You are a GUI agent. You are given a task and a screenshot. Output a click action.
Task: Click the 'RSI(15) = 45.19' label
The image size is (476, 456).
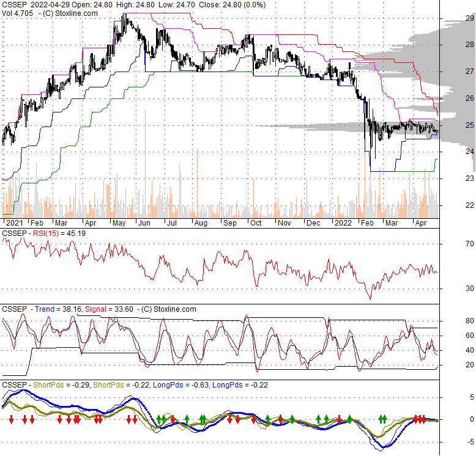(x=59, y=234)
